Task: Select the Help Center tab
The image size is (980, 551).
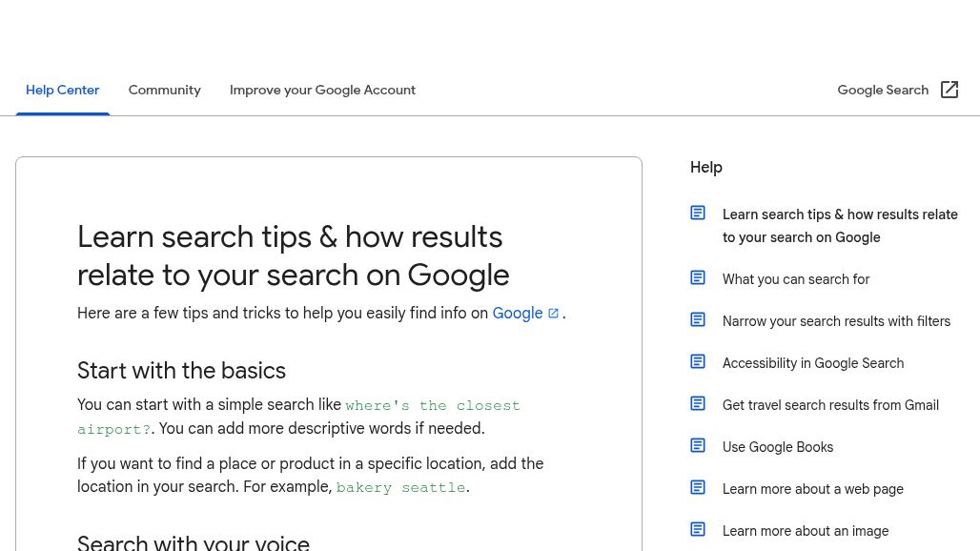Action: (62, 90)
